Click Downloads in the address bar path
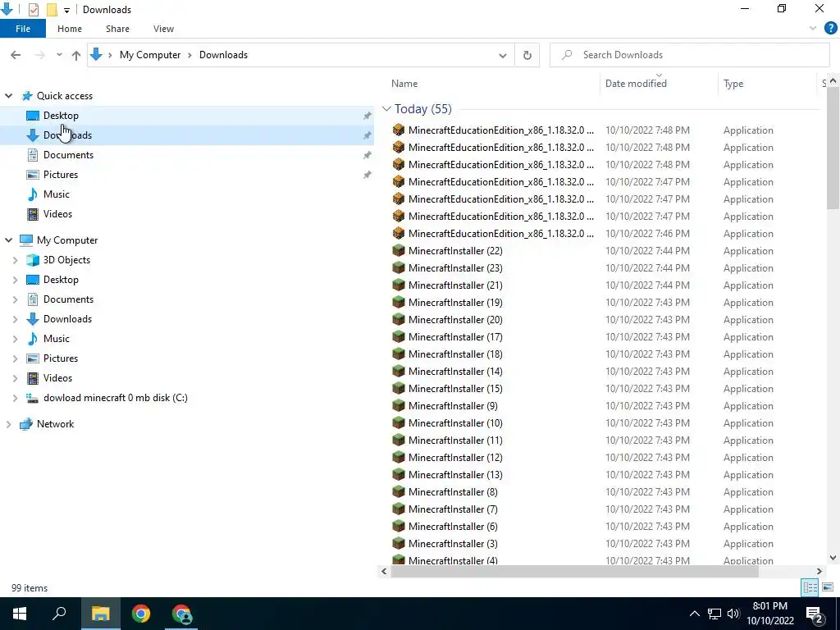 (223, 55)
